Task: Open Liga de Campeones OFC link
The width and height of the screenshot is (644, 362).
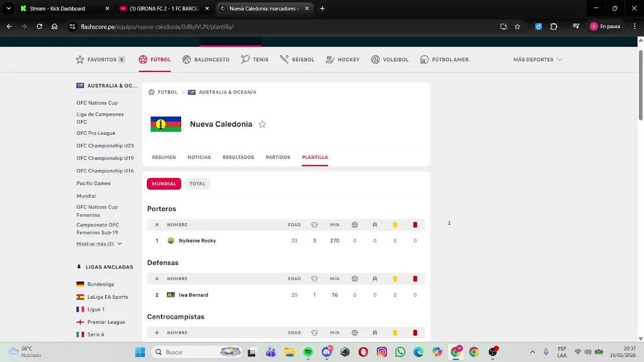Action: click(100, 118)
